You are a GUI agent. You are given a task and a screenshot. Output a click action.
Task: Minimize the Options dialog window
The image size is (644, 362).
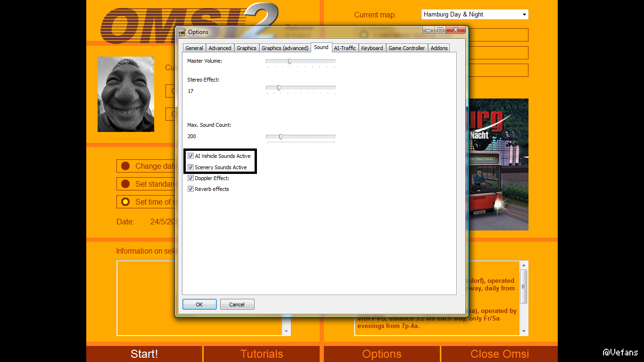coord(429,30)
